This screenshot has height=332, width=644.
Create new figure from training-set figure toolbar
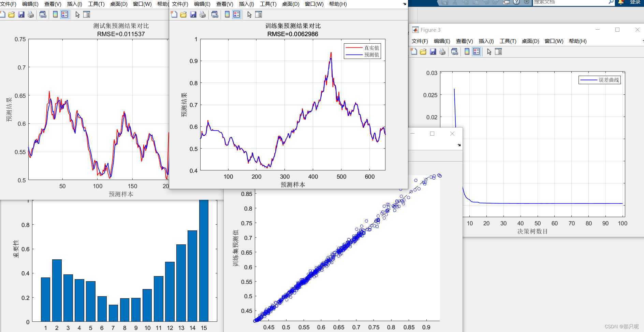[174, 14]
